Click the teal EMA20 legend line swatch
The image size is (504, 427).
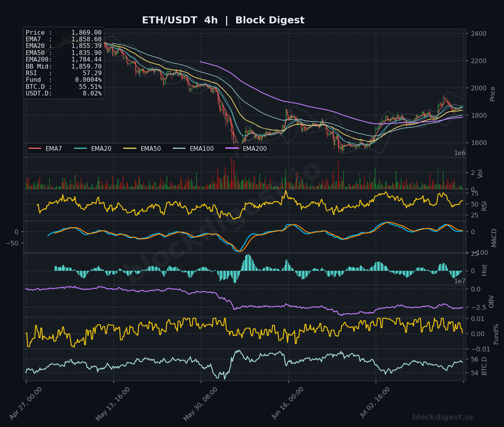tap(81, 148)
